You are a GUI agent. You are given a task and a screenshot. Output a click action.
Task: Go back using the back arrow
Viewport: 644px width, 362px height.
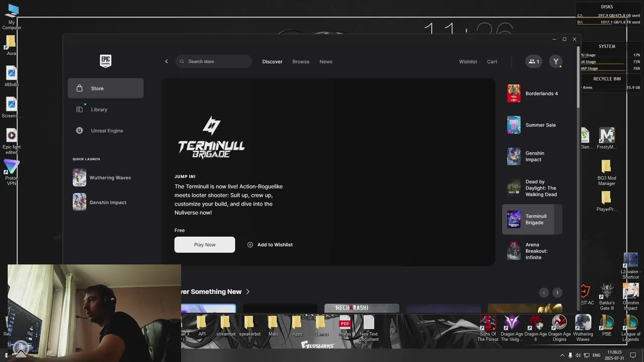pyautogui.click(x=167, y=61)
